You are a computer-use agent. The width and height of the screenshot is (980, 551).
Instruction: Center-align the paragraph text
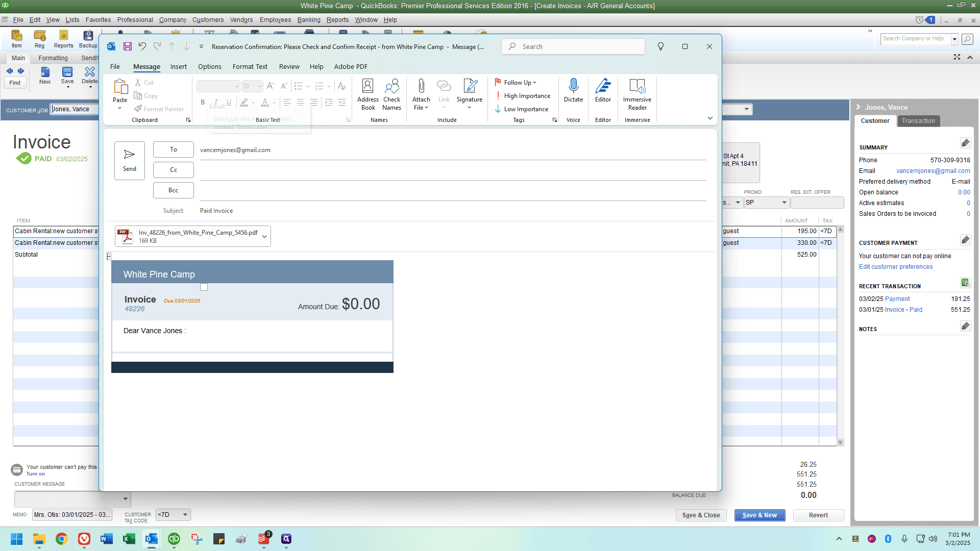[301, 103]
